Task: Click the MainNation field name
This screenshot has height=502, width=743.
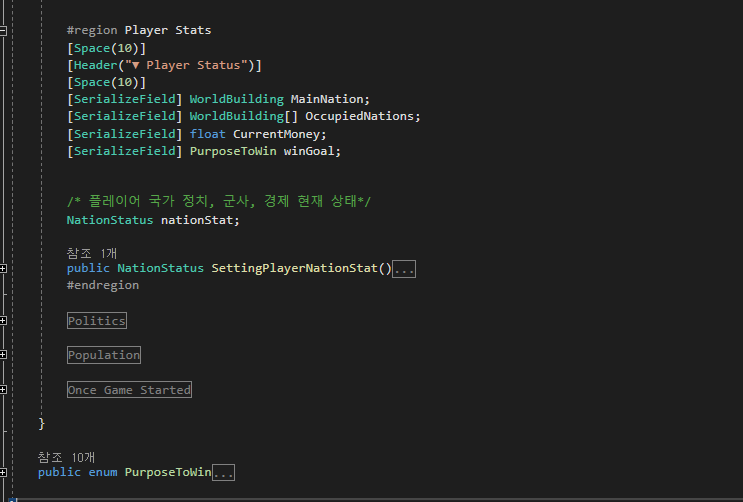Action: tap(326, 99)
